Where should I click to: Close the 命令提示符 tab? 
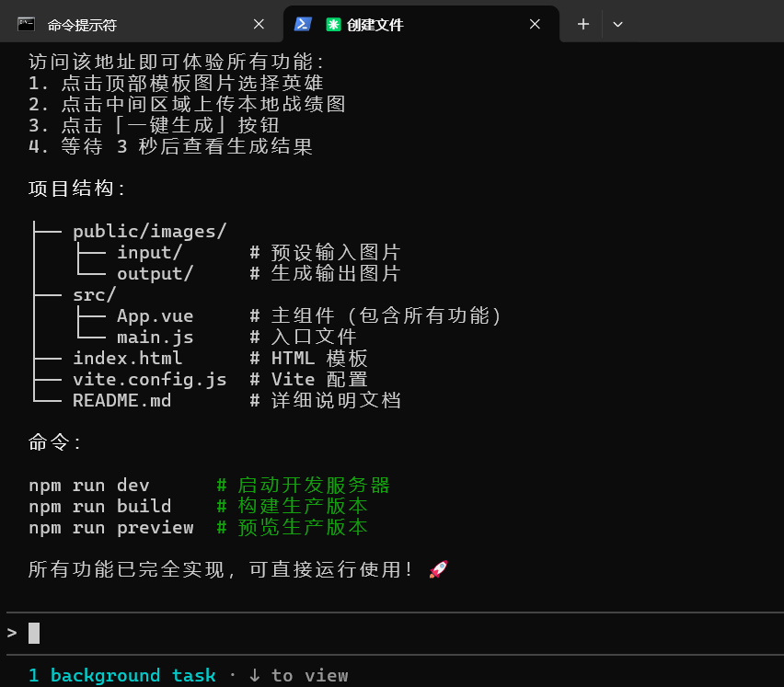[x=259, y=24]
